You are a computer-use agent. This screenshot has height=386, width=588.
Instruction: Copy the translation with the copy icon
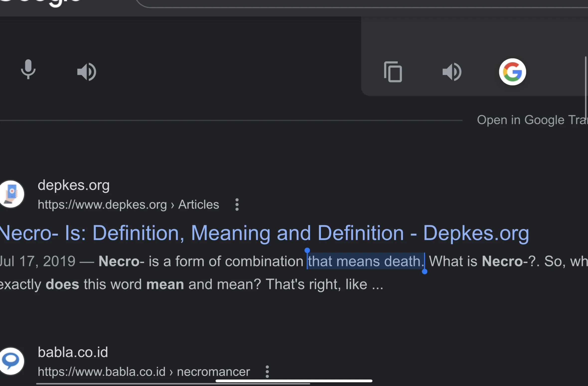pyautogui.click(x=393, y=72)
